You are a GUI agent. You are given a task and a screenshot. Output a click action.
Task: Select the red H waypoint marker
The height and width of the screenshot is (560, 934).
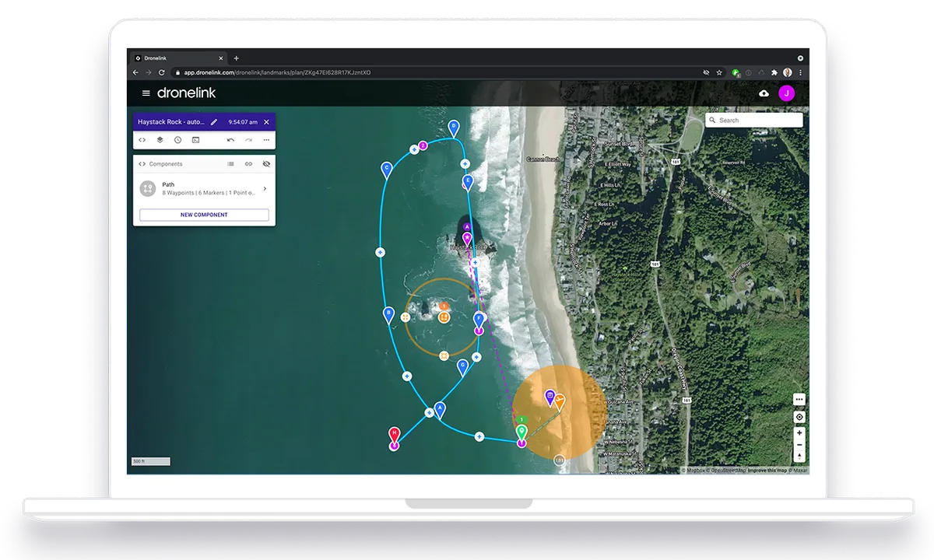tap(395, 433)
